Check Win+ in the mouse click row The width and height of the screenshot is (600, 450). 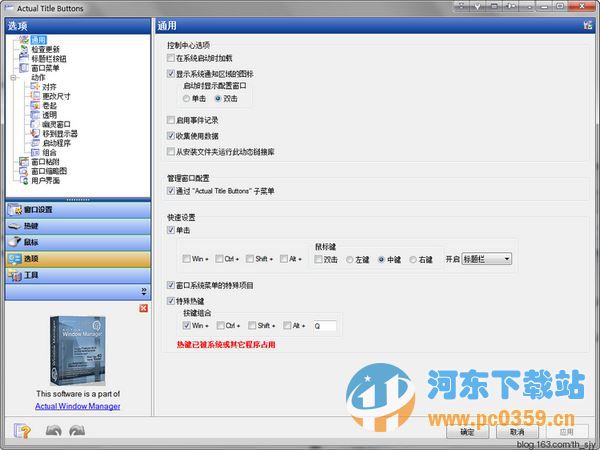pyautogui.click(x=186, y=259)
